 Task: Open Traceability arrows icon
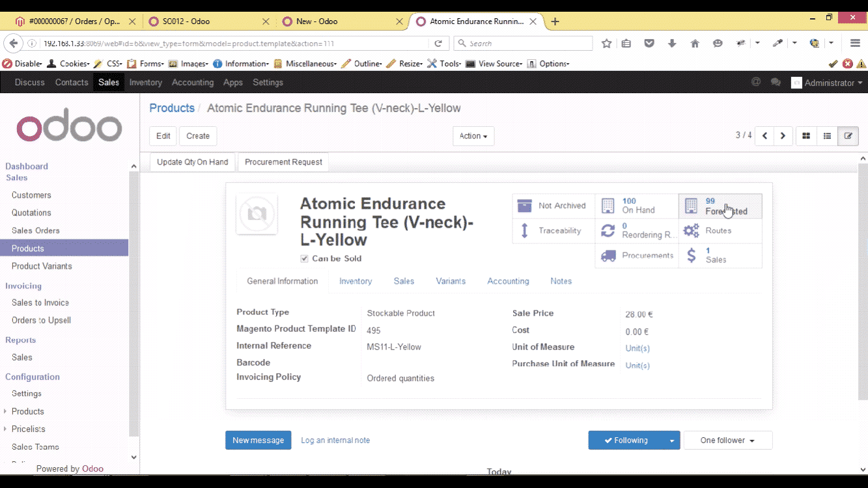click(x=525, y=230)
